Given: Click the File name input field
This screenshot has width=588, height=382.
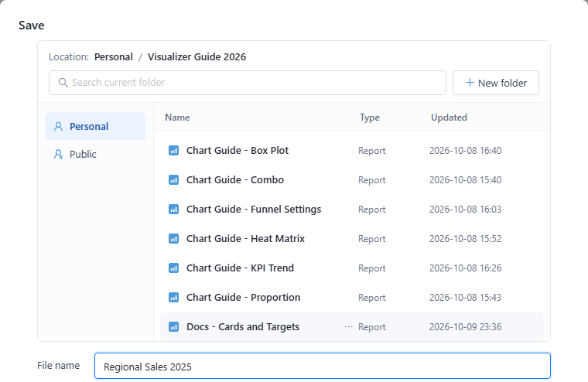Looking at the screenshot, I should [323, 366].
